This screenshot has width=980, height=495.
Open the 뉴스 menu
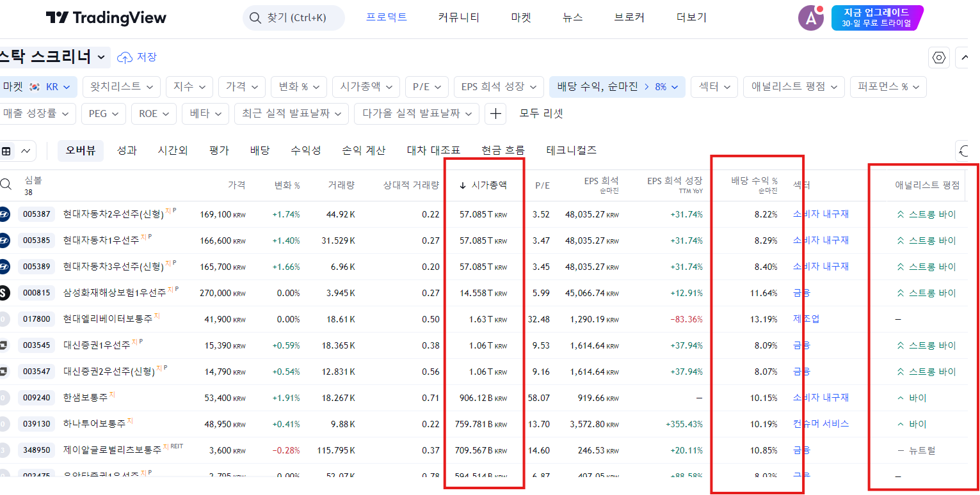pyautogui.click(x=573, y=17)
